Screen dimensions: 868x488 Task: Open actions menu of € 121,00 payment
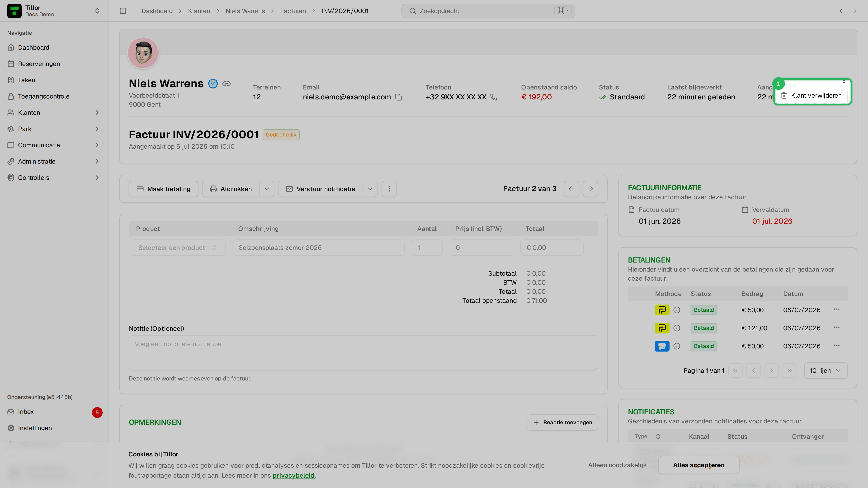point(837,327)
